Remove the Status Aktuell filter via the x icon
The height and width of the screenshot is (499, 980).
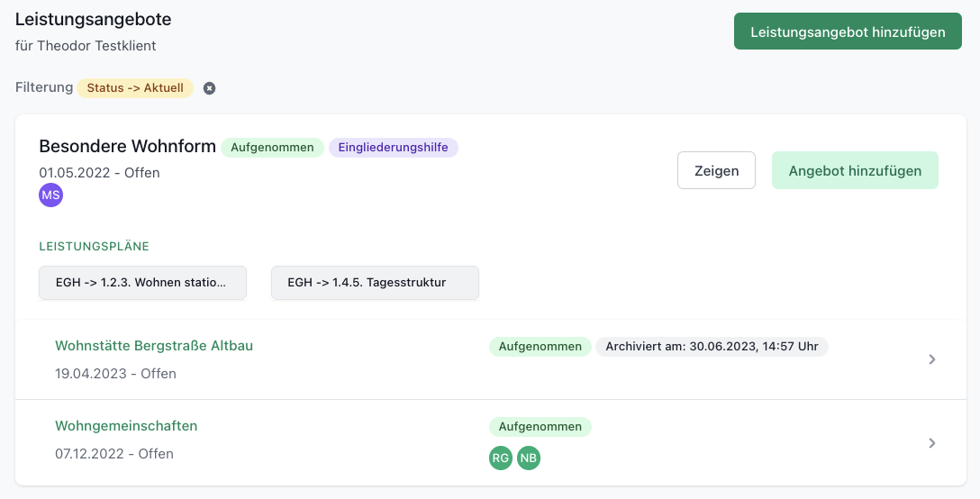pyautogui.click(x=209, y=88)
